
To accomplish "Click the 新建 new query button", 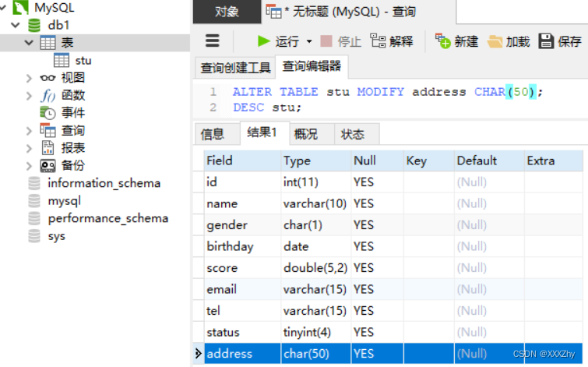I will pos(456,41).
